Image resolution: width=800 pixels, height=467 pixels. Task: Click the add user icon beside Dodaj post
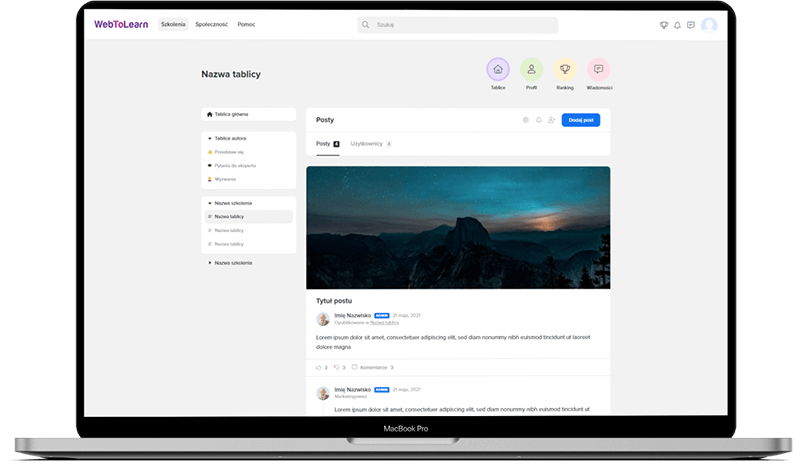[551, 120]
